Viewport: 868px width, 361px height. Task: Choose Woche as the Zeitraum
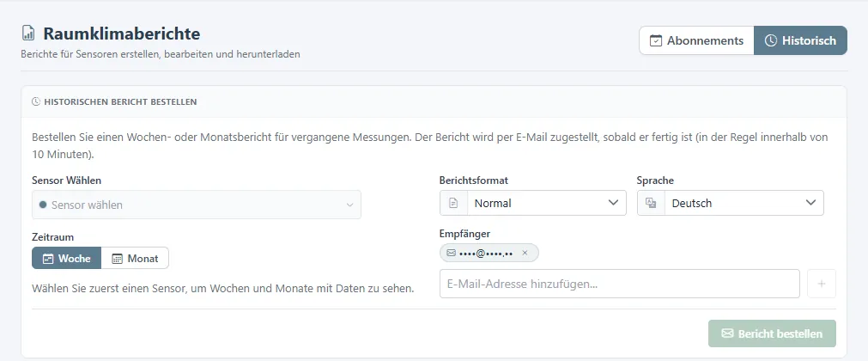click(66, 259)
